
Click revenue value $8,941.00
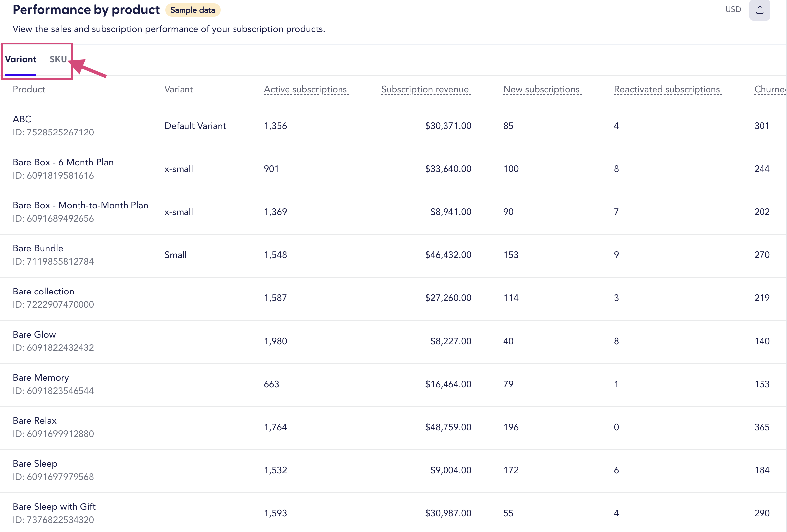coord(451,212)
